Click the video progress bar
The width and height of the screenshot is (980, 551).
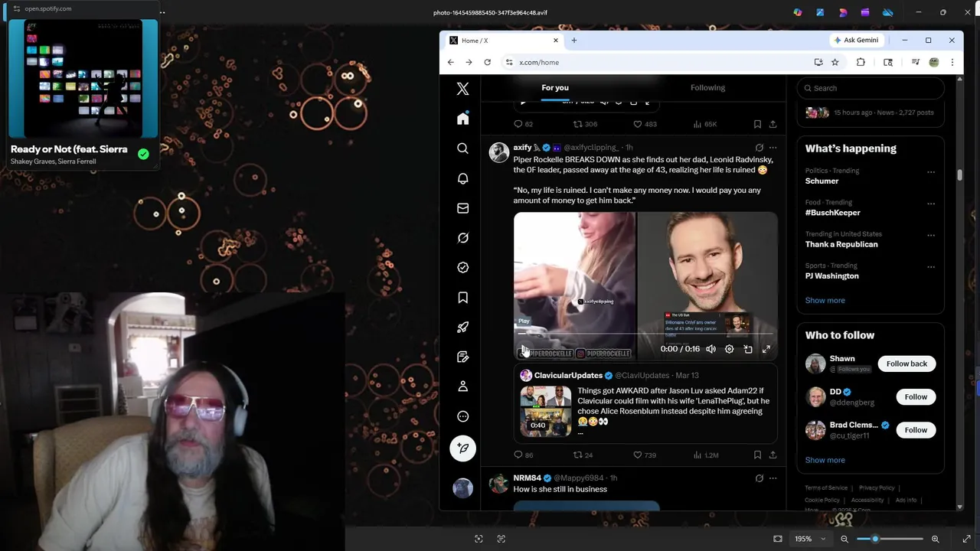click(x=645, y=334)
